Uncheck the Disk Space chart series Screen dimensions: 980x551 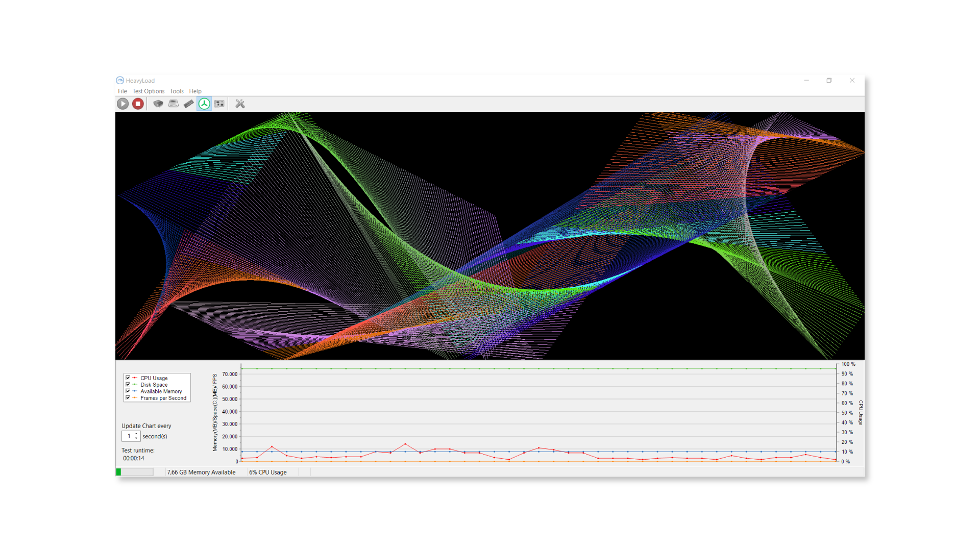coord(128,385)
